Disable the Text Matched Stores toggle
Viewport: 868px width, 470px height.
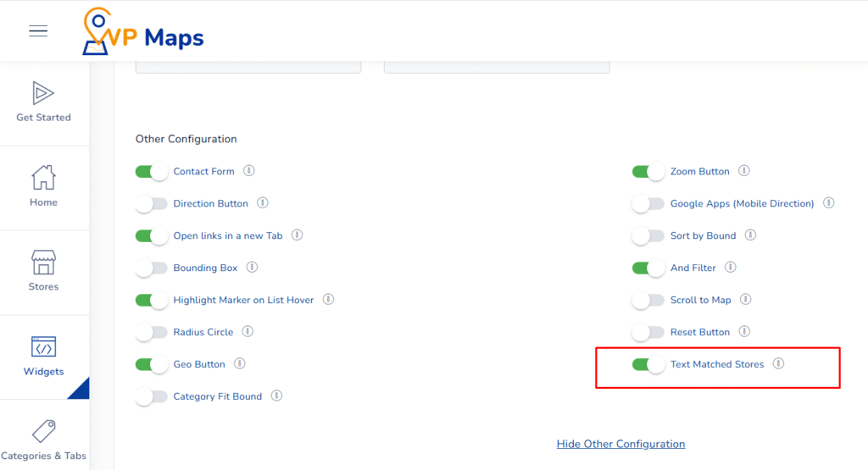point(648,364)
